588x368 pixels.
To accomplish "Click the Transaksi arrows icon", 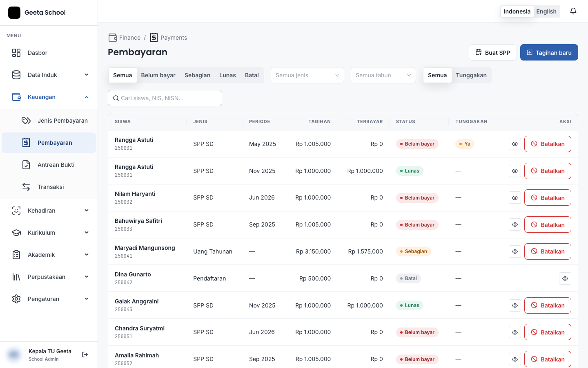I will click(x=26, y=187).
